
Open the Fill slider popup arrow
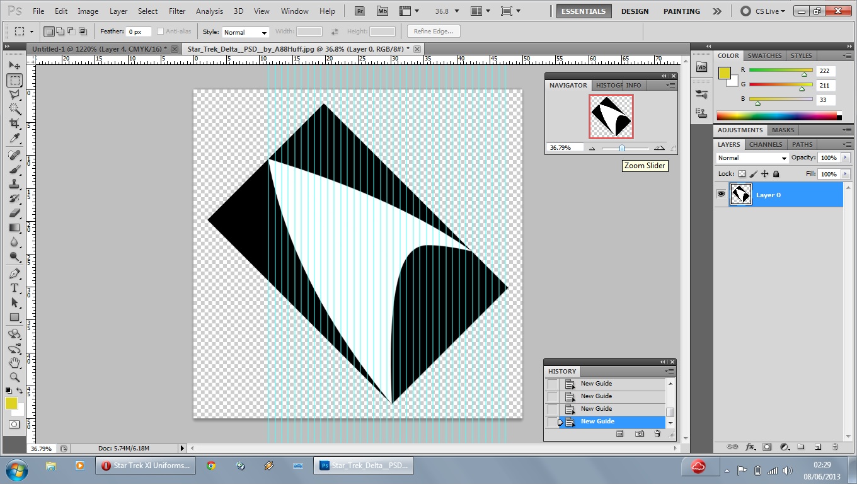pyautogui.click(x=846, y=174)
